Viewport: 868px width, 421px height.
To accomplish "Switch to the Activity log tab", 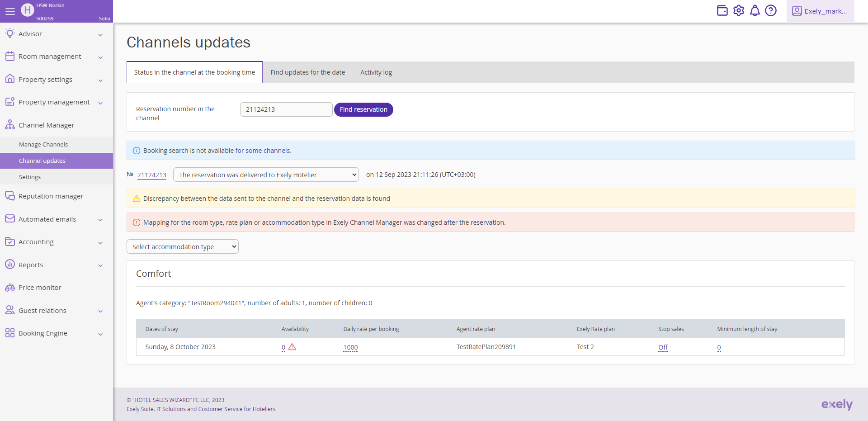I will coord(376,72).
